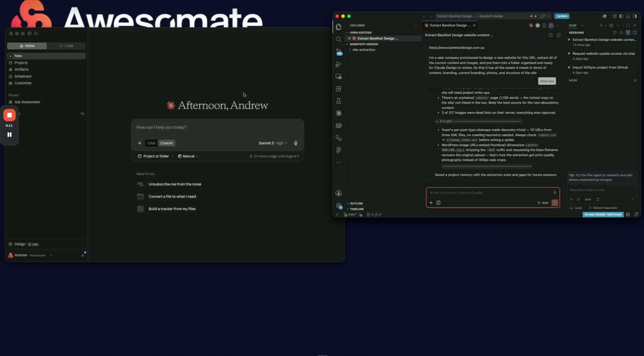
Task: Search sessions in VS Code Chat panel
Action: [x=622, y=33]
